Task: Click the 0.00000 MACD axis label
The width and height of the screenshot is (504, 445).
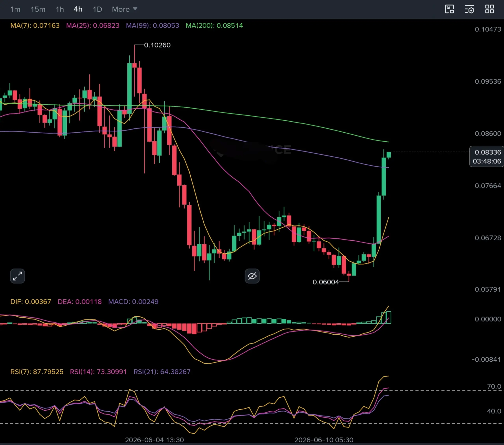Action: pyautogui.click(x=488, y=319)
